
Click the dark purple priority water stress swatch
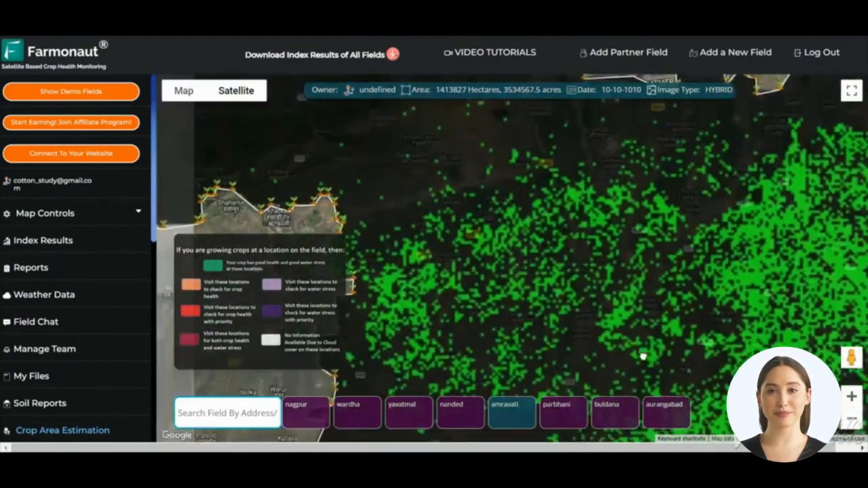click(x=271, y=310)
